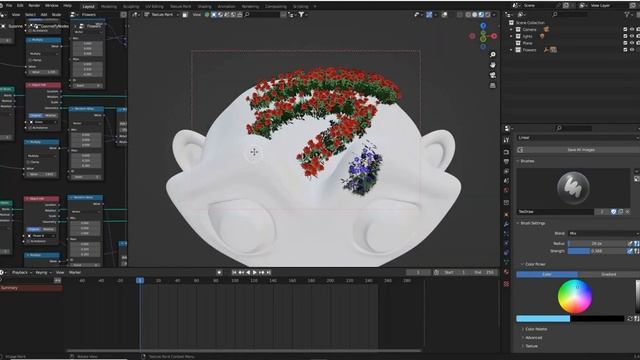This screenshot has width=640, height=360.
Task: Switch to the Layout workspace tab
Action: click(x=88, y=7)
